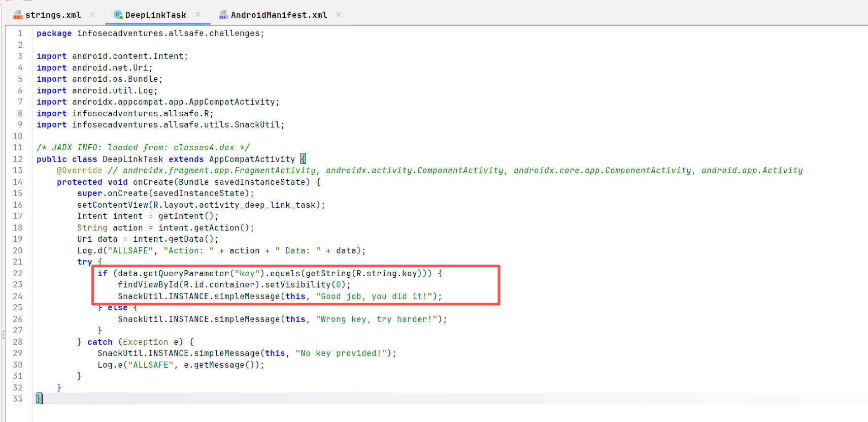Click the strings.xml file icon in tab
Screen dimensions: 868x422
(x=18, y=15)
